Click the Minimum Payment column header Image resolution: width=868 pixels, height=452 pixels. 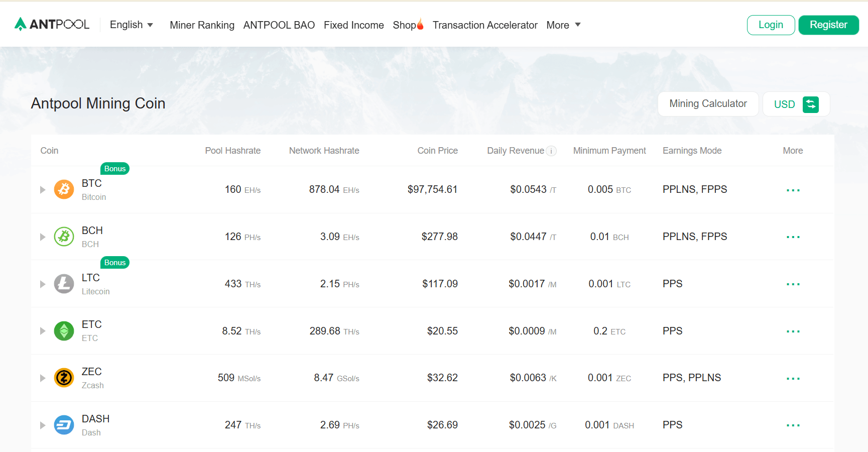tap(609, 151)
